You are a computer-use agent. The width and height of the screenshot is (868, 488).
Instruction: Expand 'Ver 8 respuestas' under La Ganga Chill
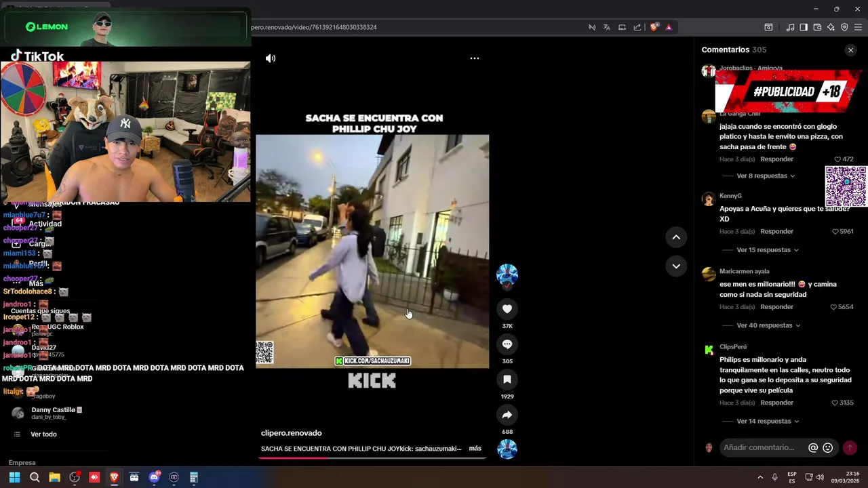coord(766,176)
